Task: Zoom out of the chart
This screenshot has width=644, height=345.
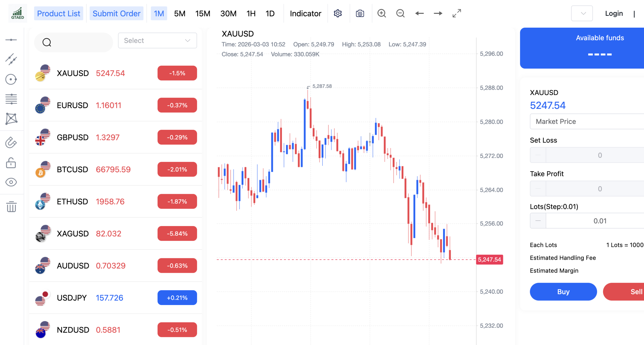Action: coord(400,13)
